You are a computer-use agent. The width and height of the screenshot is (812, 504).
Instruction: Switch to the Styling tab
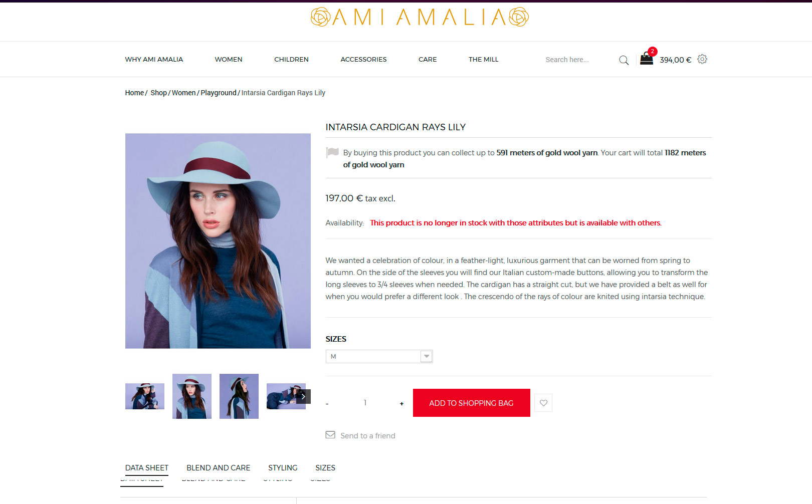coord(283,468)
